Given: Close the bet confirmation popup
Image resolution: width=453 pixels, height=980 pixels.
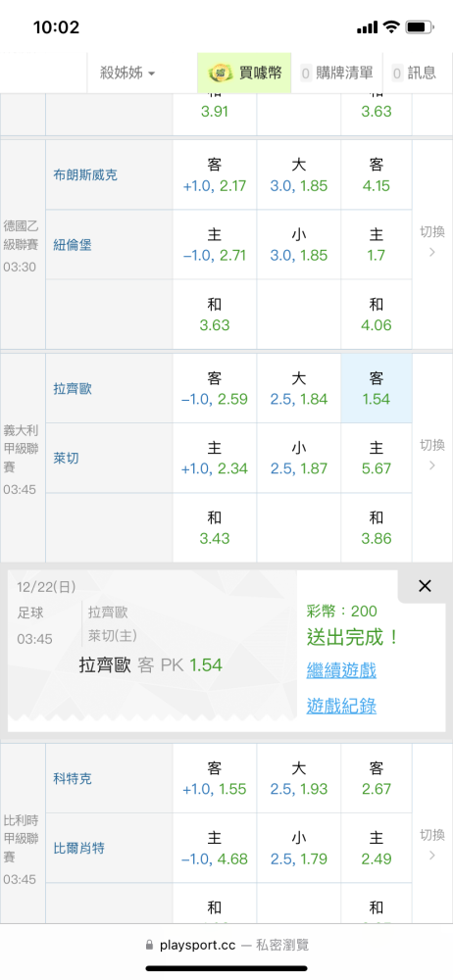Looking at the screenshot, I should [x=425, y=586].
